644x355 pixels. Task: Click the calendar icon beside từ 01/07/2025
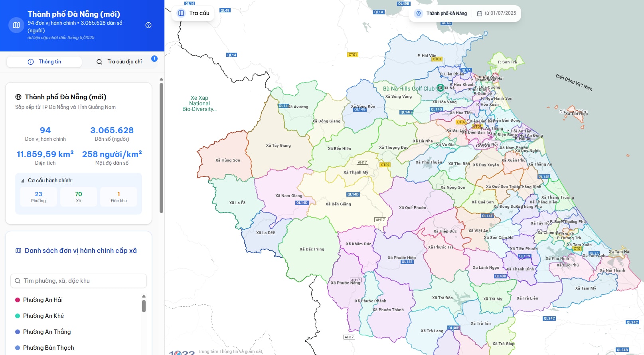pyautogui.click(x=480, y=14)
